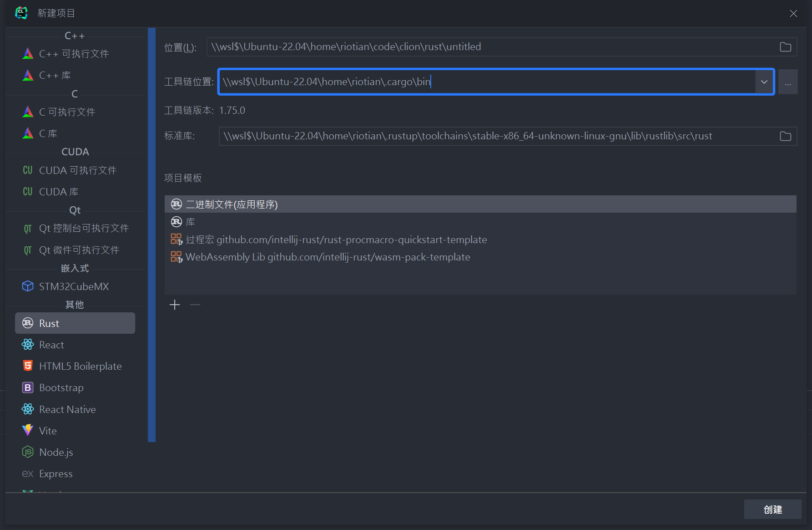Expand the 工具链位置 dropdown arrow
Viewport: 812px width, 530px height.
point(764,82)
